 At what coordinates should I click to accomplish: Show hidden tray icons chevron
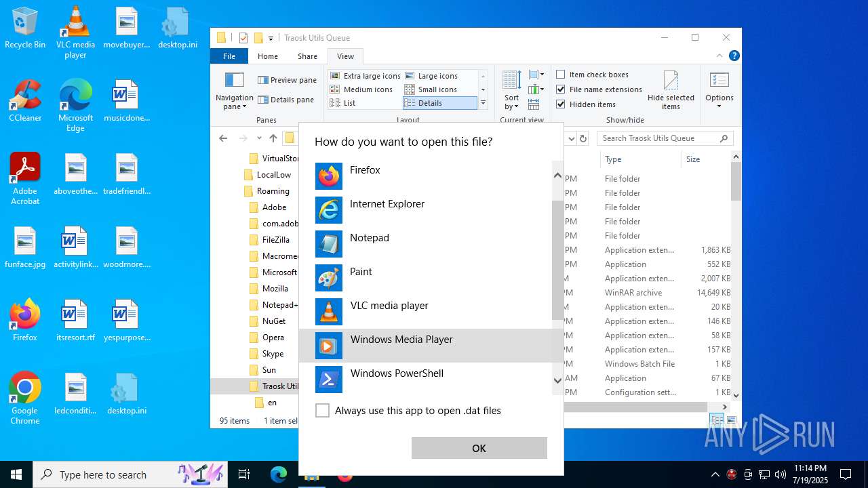715,475
